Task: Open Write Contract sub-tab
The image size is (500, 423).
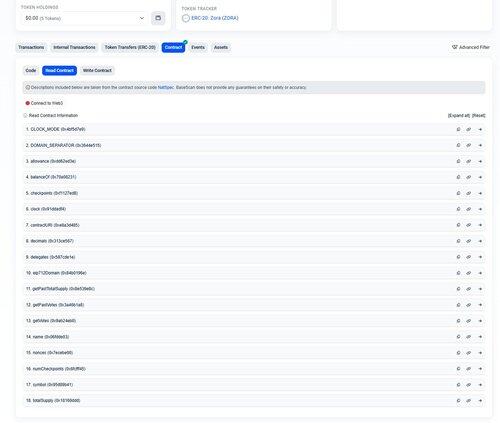Action: coord(97,70)
